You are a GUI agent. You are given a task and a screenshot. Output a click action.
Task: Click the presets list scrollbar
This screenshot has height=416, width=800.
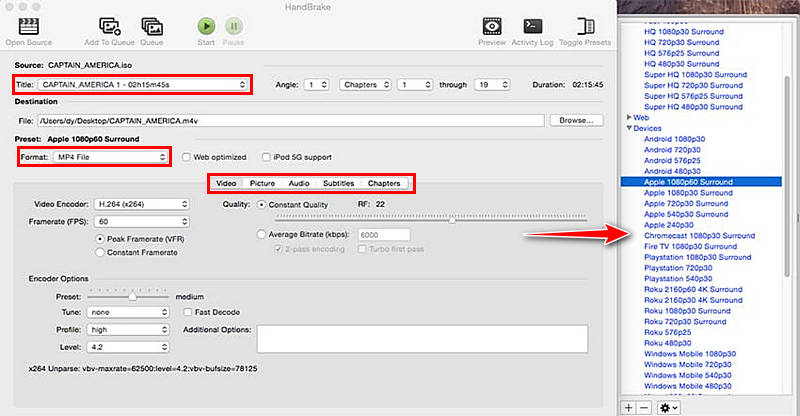(786, 176)
